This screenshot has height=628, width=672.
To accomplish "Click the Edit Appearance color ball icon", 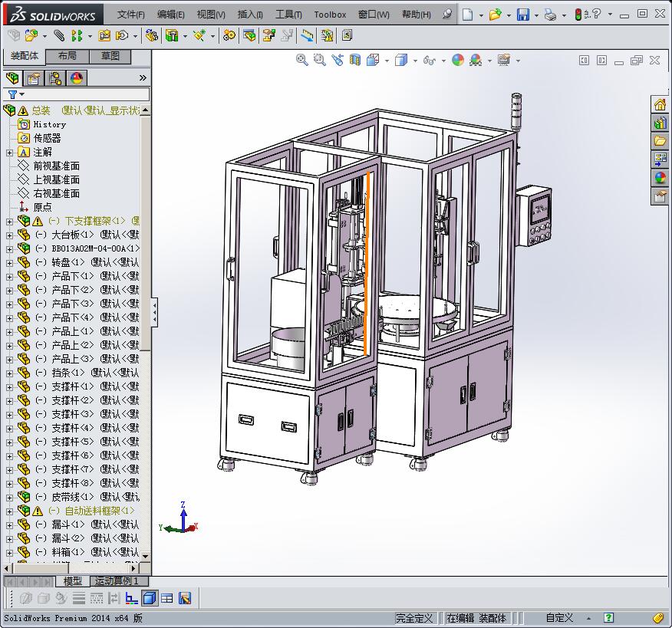I will click(458, 60).
